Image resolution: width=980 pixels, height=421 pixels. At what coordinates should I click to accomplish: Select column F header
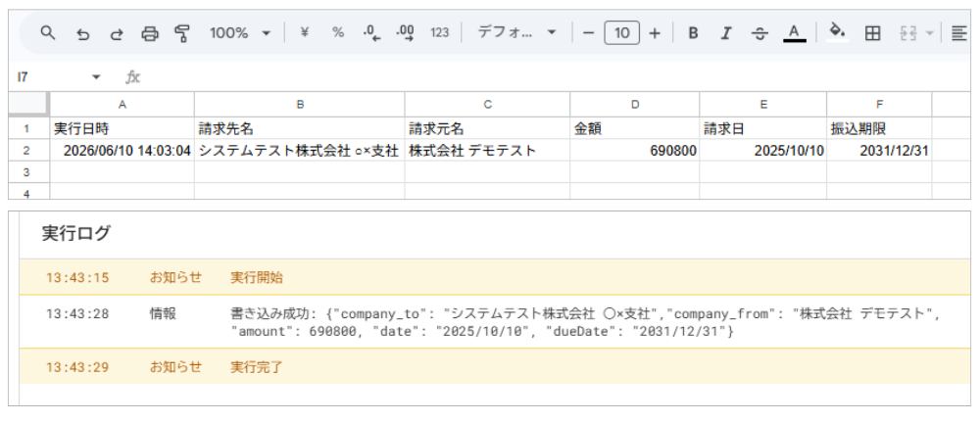point(879,105)
